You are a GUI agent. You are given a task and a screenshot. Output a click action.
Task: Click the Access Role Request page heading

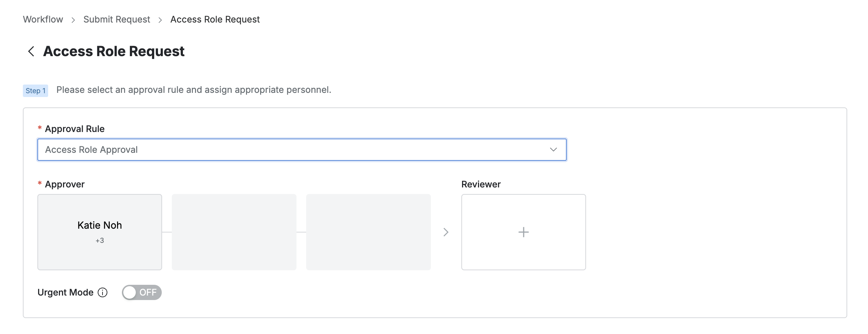[x=114, y=51]
